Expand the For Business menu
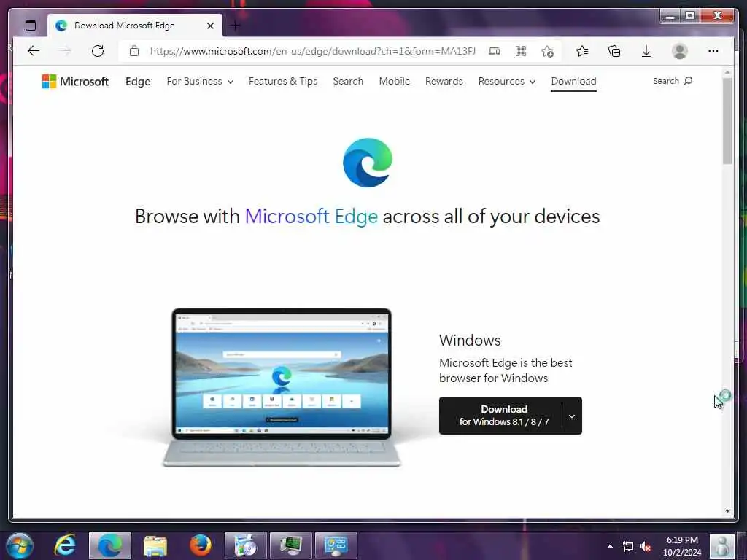Screen dimensions: 747x560 [x=200, y=82]
